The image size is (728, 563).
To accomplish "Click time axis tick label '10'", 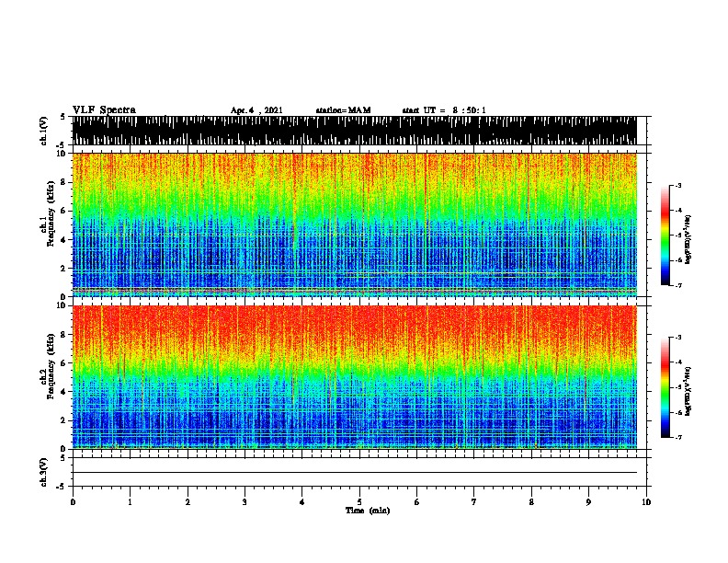I will (x=646, y=502).
